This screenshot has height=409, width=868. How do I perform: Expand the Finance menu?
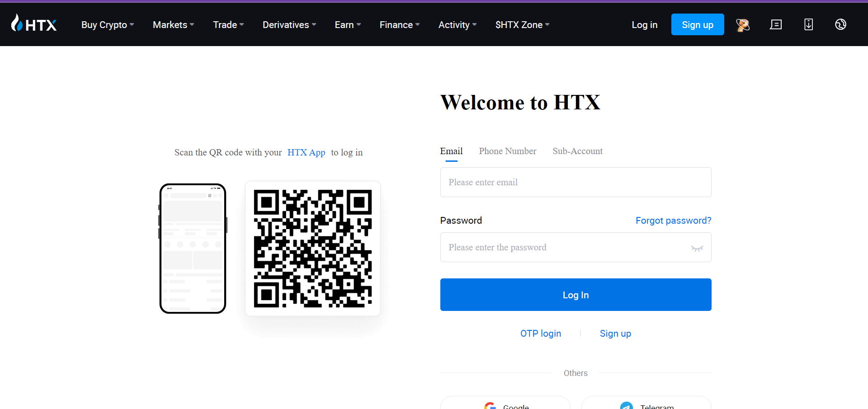[400, 25]
